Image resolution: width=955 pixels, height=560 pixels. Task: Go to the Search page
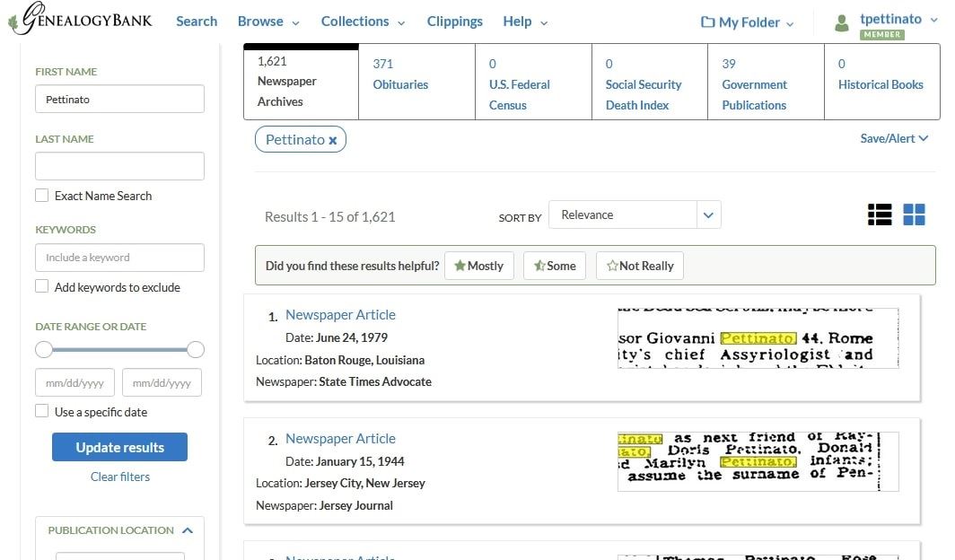point(197,22)
